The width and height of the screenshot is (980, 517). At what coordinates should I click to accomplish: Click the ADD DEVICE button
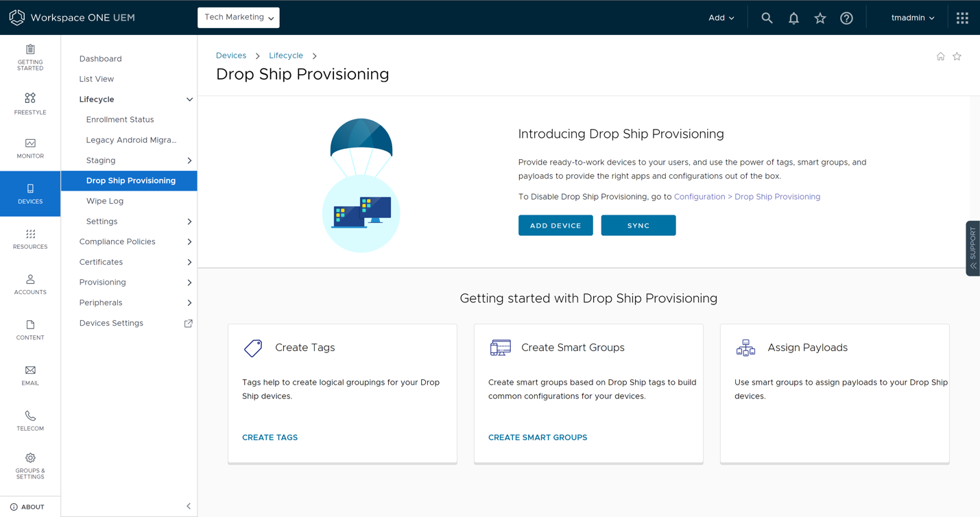point(555,225)
